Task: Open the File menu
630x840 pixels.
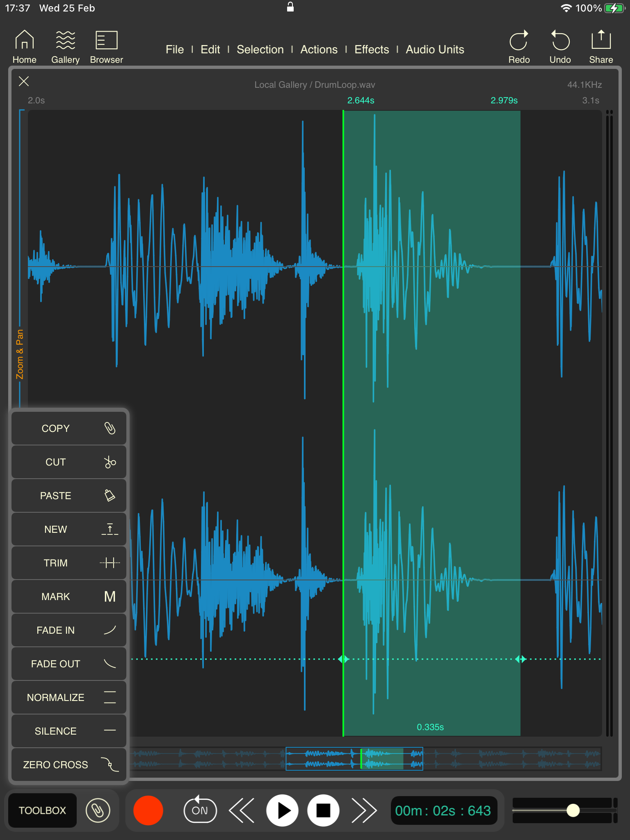Action: tap(175, 50)
